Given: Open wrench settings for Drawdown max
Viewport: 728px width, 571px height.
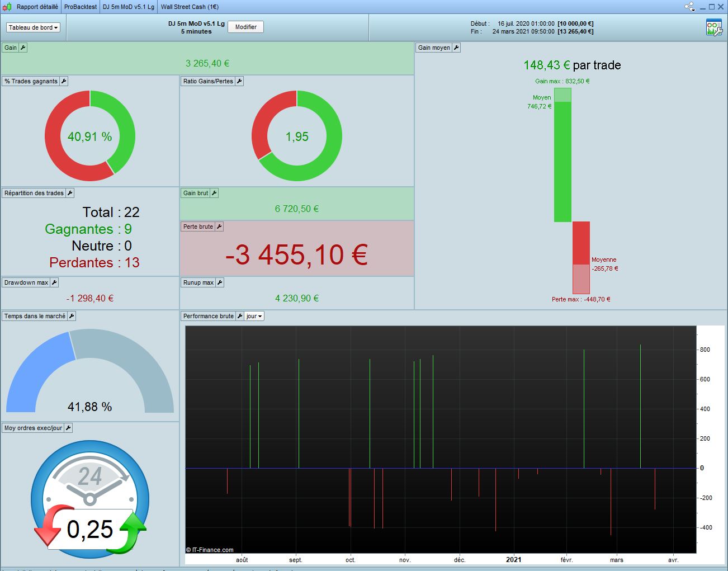Looking at the screenshot, I should coord(54,282).
